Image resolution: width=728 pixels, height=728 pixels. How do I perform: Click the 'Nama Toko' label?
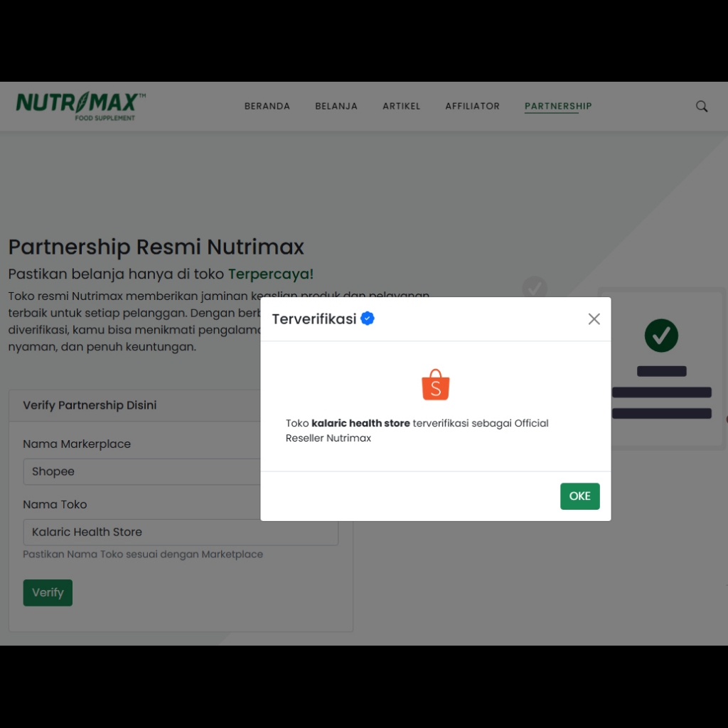click(x=55, y=504)
